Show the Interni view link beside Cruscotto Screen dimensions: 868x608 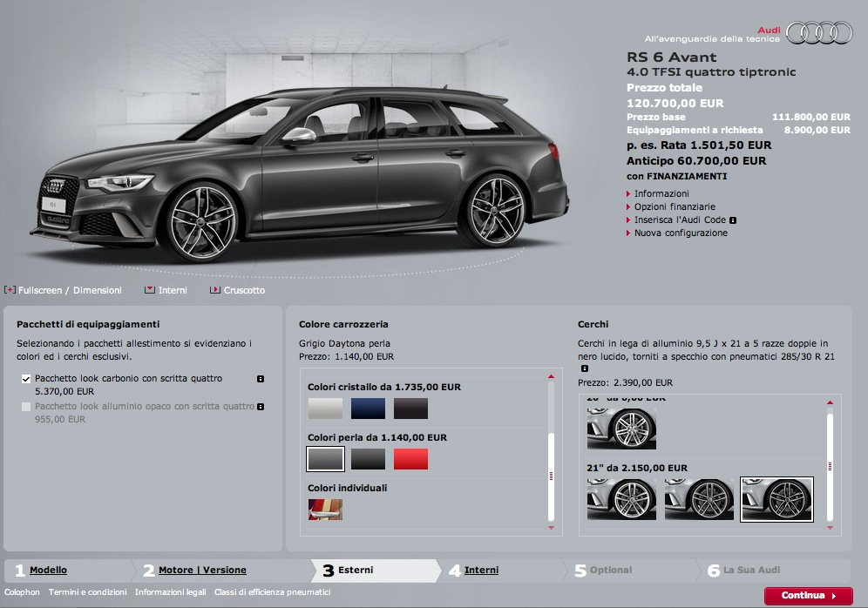click(x=173, y=290)
